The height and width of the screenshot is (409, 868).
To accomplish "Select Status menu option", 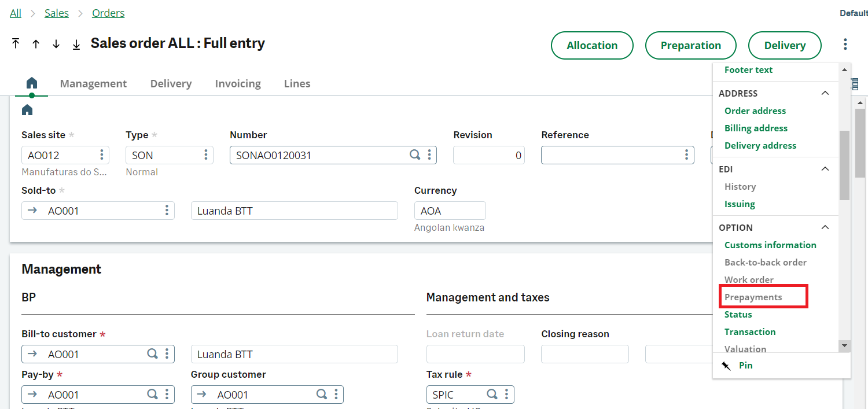I will 738,314.
